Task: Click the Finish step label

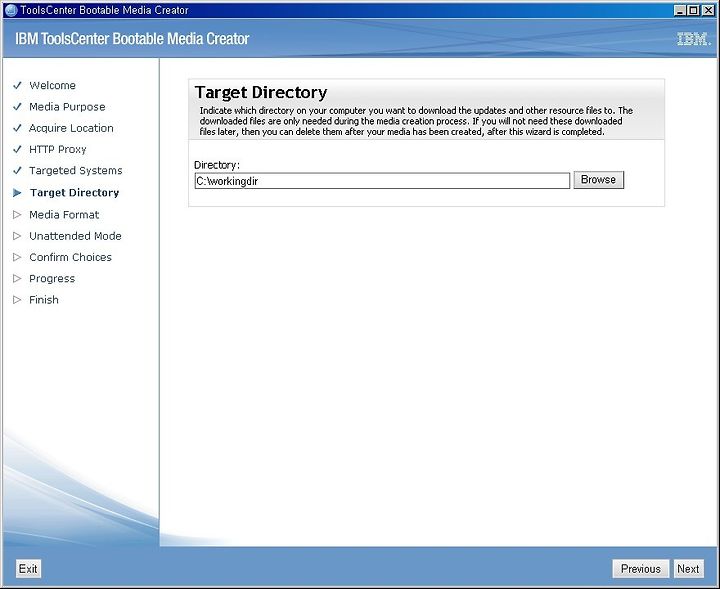Action: click(x=44, y=300)
